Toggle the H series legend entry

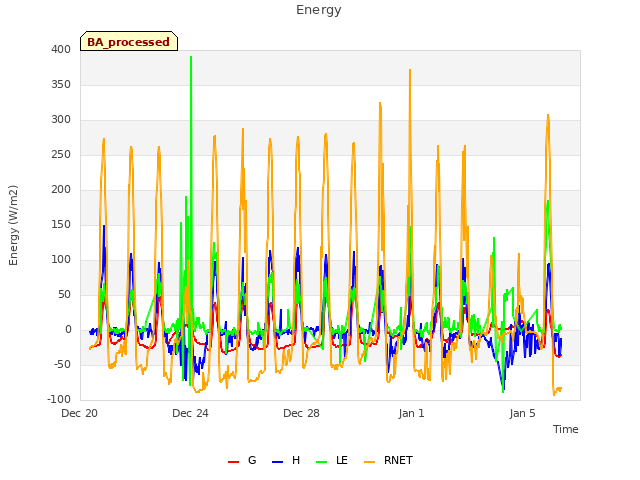click(286, 460)
